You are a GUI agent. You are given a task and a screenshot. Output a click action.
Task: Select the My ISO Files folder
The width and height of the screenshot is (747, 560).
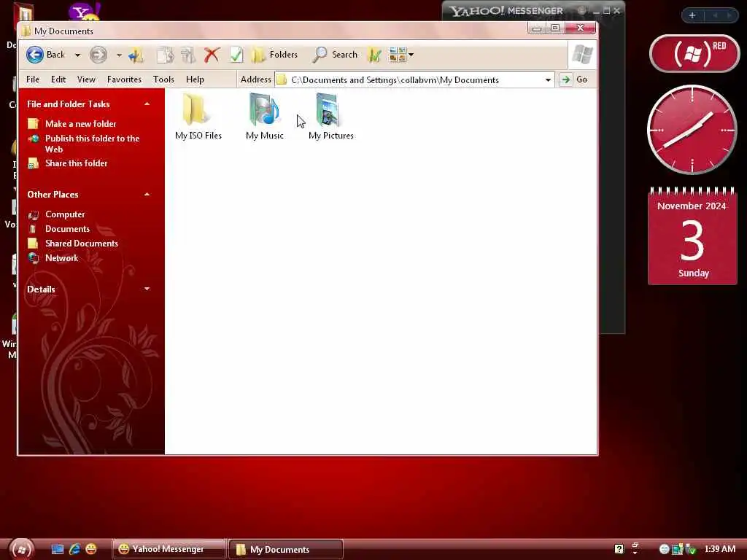pos(198,117)
